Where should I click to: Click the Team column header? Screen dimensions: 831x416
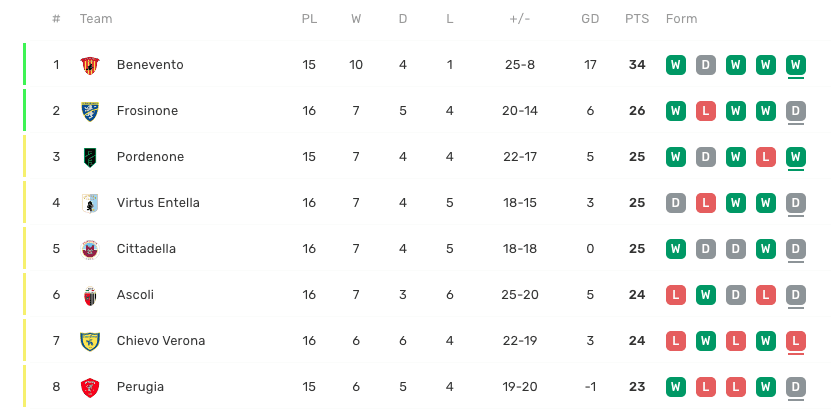[x=96, y=19]
